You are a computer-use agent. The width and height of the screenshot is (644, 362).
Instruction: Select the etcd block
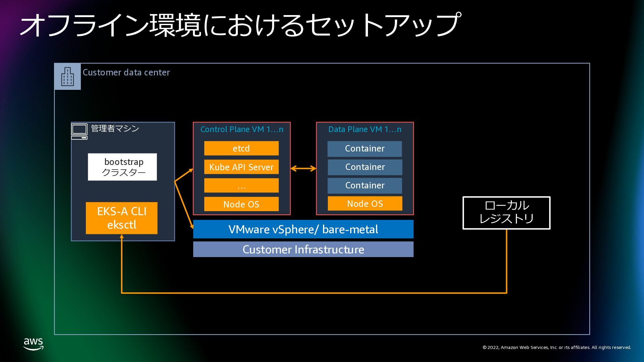[241, 148]
